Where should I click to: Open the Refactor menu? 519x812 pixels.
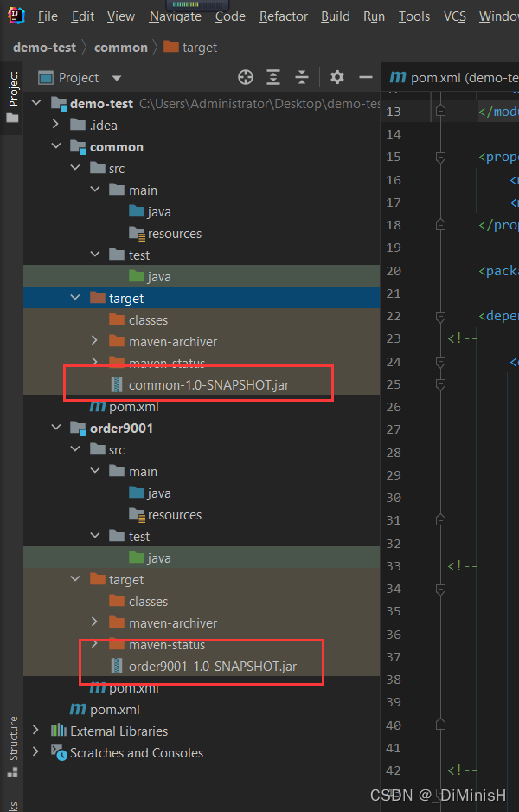tap(284, 16)
